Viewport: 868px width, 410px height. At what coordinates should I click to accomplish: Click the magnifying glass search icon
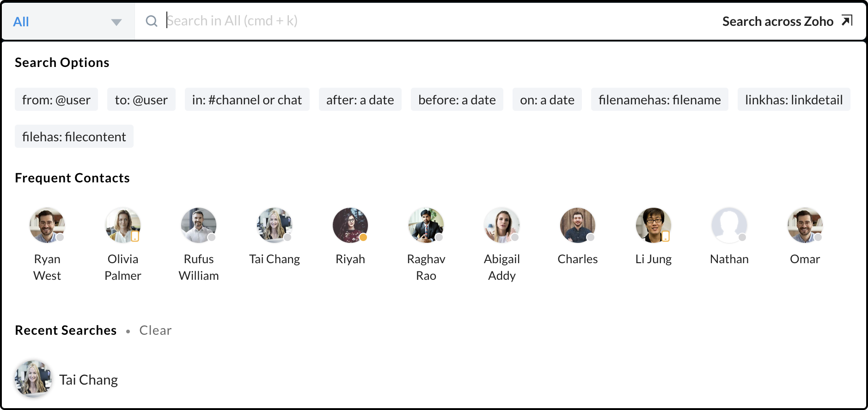click(x=152, y=21)
